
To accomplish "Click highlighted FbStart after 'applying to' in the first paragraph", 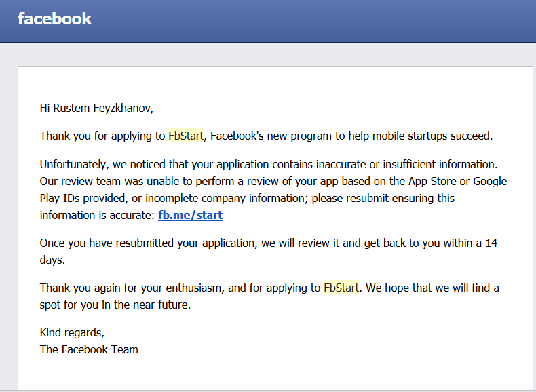I will (186, 136).
